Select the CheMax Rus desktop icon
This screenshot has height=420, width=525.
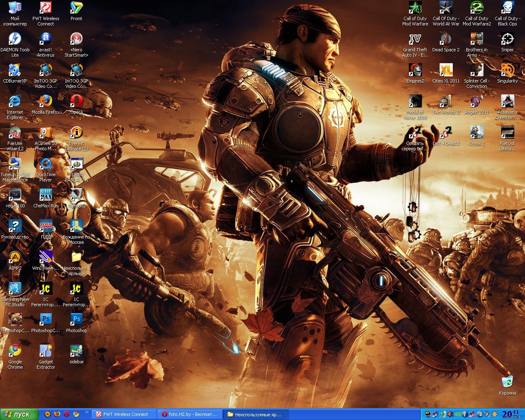[46, 198]
